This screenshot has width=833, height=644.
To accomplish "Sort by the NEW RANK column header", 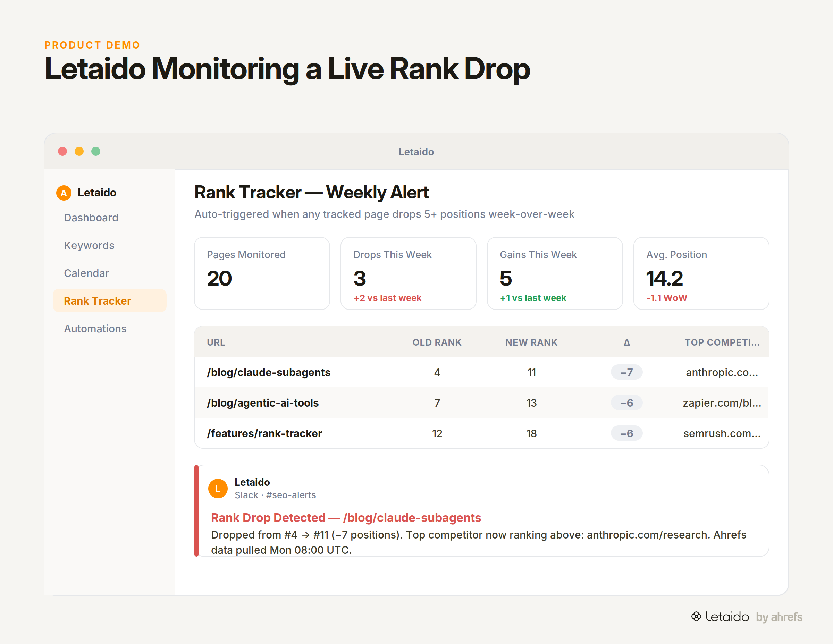I will [x=531, y=342].
